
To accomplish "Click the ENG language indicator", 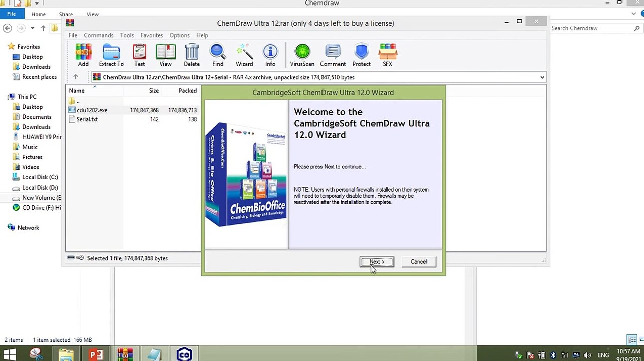I will pos(603,355).
